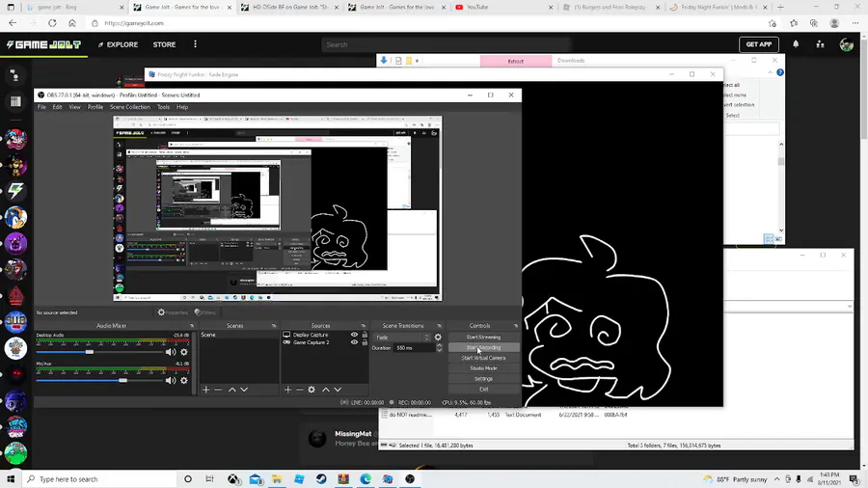Add a new source with plus icon

pyautogui.click(x=287, y=390)
